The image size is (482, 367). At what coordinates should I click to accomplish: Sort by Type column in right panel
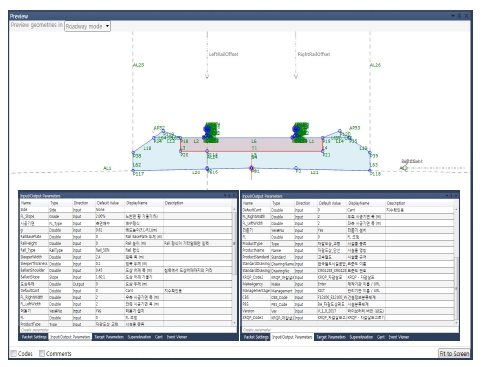[x=282, y=203]
